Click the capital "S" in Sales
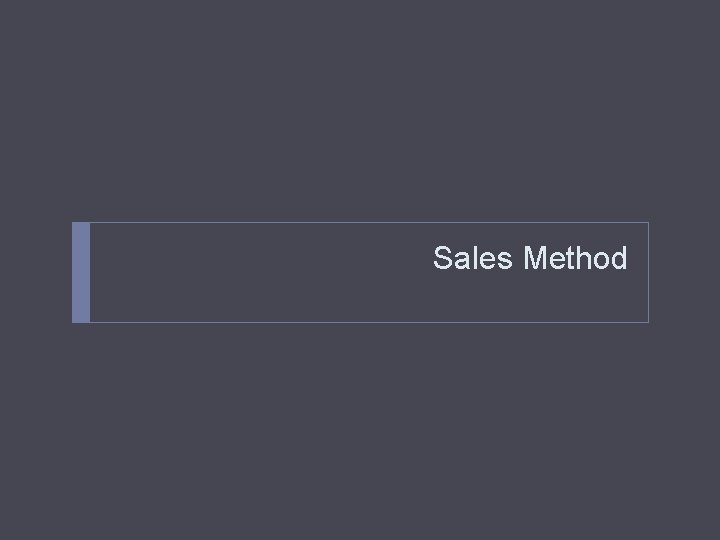 pyautogui.click(x=443, y=259)
